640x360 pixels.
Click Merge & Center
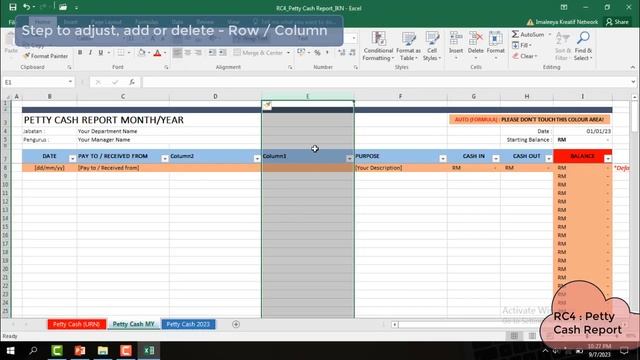point(258,53)
